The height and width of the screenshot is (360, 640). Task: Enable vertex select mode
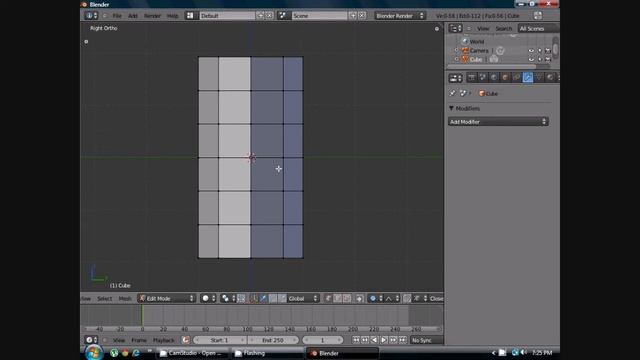pos(328,299)
